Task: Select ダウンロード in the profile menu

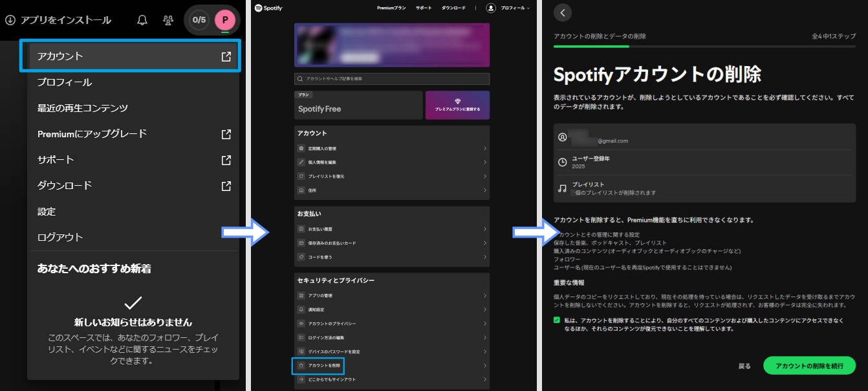Action: click(x=134, y=185)
